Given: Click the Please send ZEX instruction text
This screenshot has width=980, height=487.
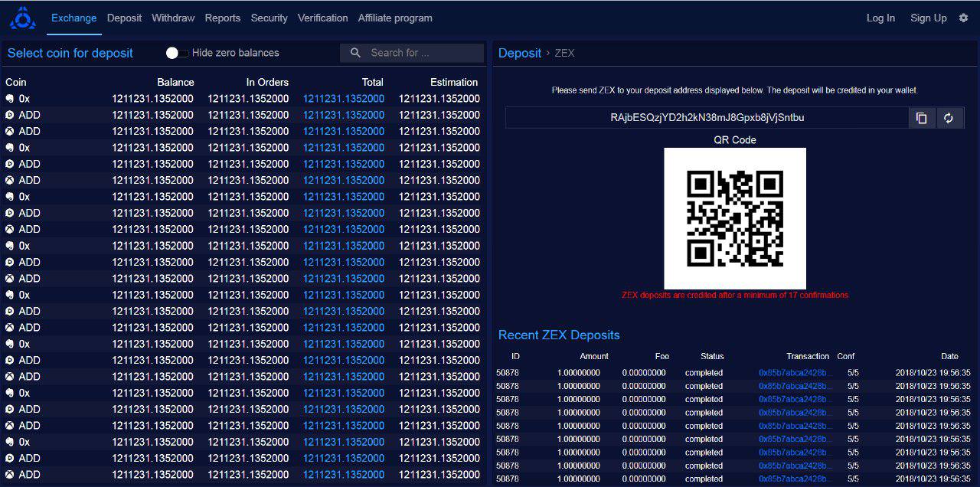Looking at the screenshot, I should [x=735, y=90].
